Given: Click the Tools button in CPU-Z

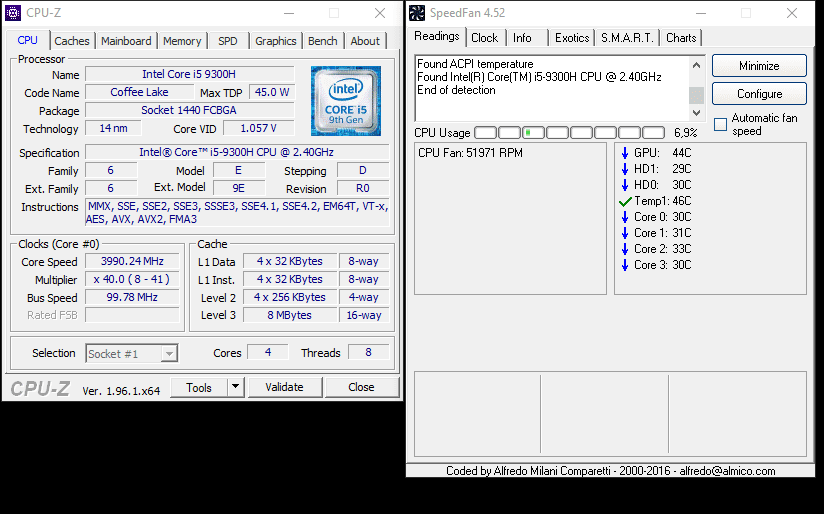Looking at the screenshot, I should [x=199, y=387].
